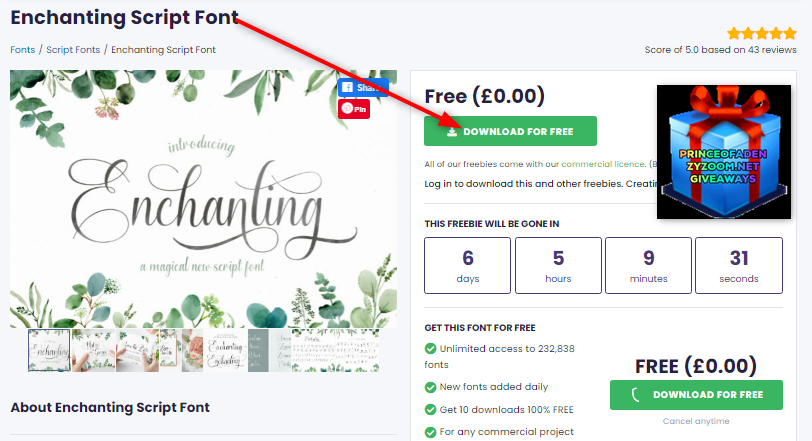Click the five-star rating icons
Image resolution: width=812 pixels, height=441 pixels.
(x=761, y=34)
